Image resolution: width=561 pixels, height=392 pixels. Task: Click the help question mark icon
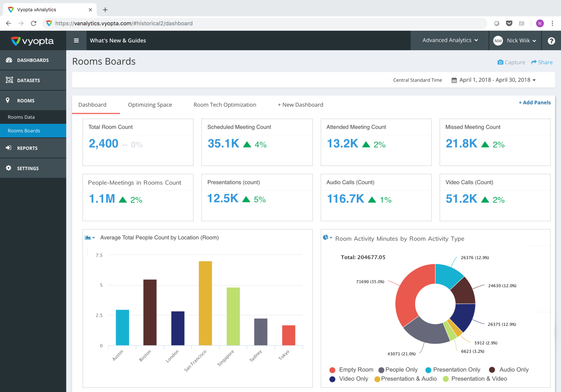coord(551,41)
